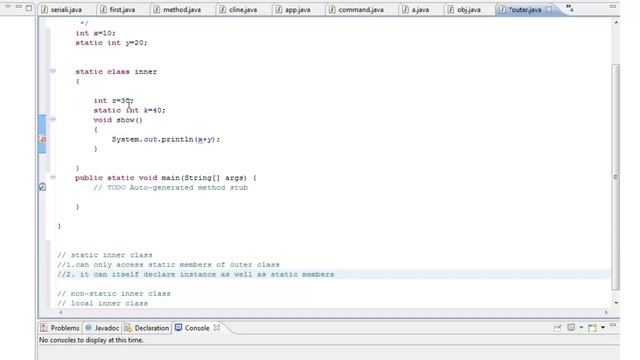Screen dimensions: 640x360
Task: Select the command.java tab
Action: pyautogui.click(x=356, y=9)
